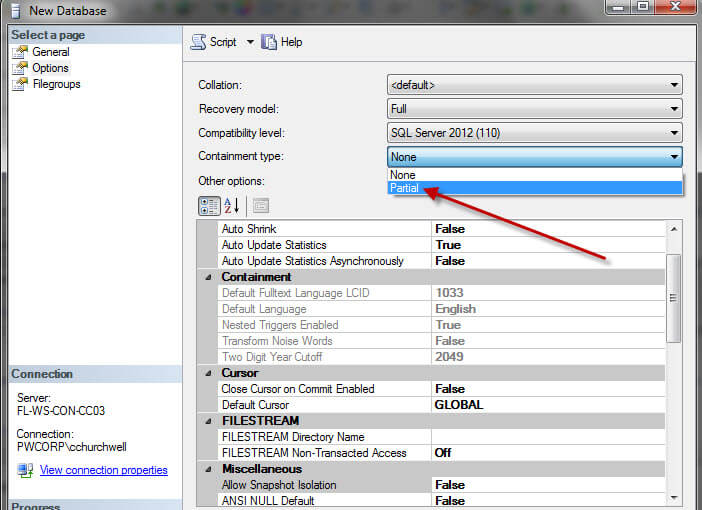The width and height of the screenshot is (702, 510).
Task: Open View connection properties link
Action: (x=103, y=470)
